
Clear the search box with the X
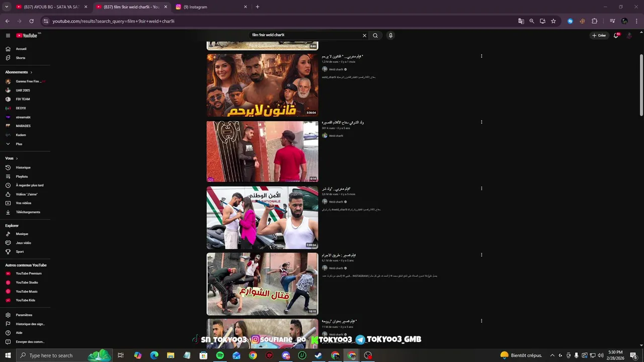(x=365, y=35)
